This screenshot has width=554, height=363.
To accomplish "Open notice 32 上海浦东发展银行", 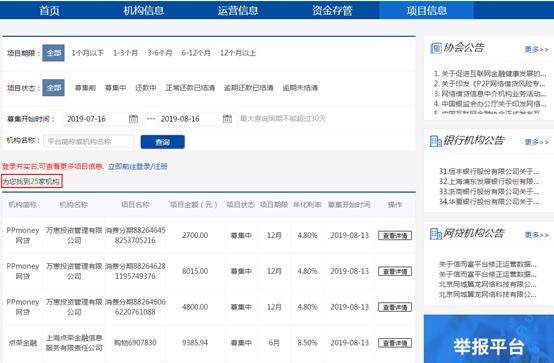I will [x=489, y=181].
